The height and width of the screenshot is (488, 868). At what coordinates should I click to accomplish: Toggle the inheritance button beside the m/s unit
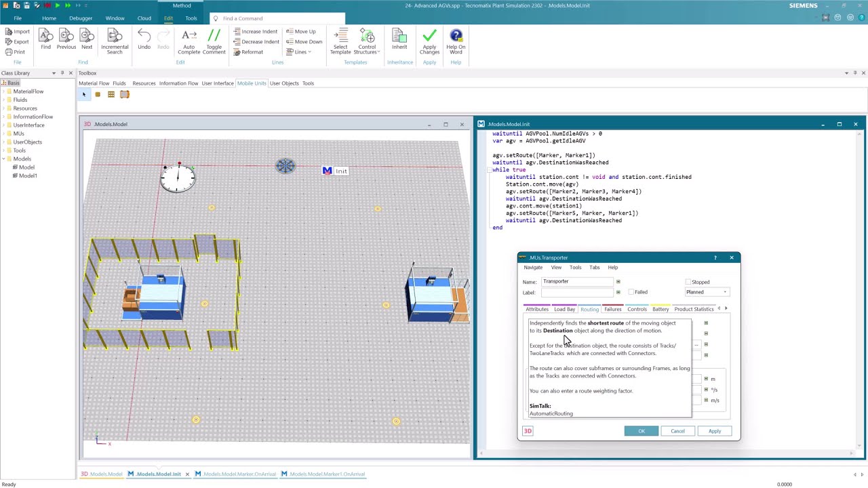click(x=706, y=401)
